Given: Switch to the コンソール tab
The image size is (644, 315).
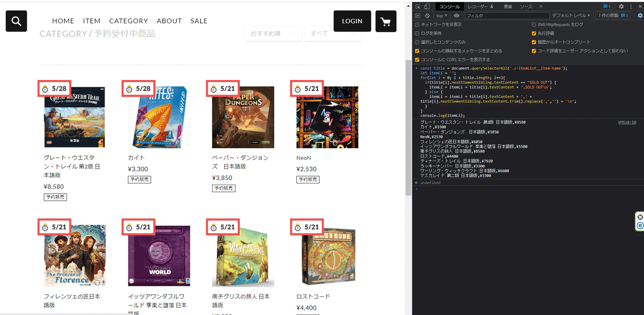Looking at the screenshot, I should (x=449, y=6).
